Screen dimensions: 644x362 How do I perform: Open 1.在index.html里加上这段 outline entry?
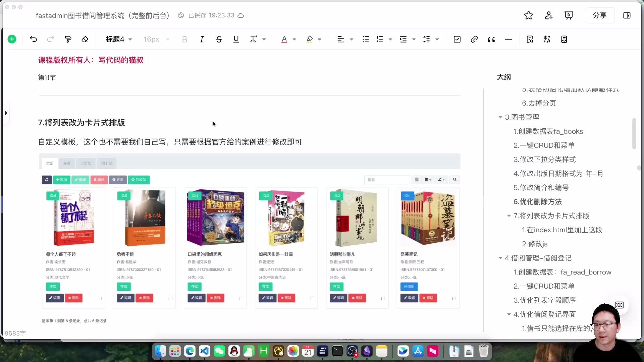[562, 230]
